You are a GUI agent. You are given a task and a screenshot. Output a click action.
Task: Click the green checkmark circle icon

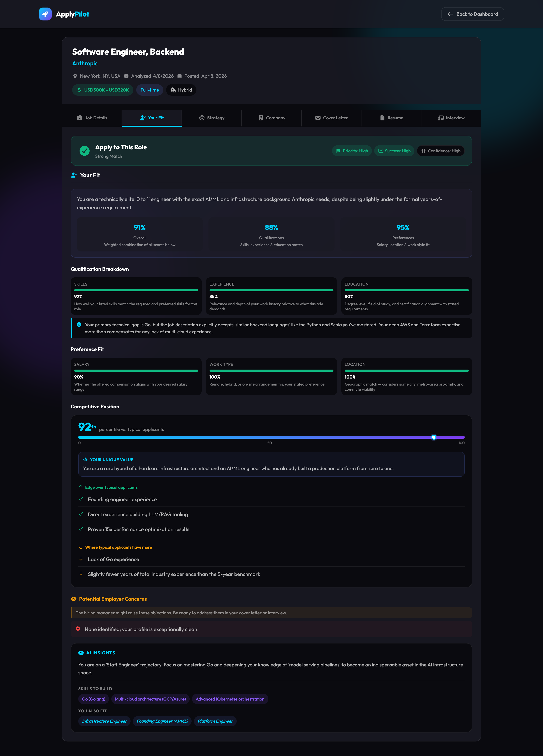85,151
